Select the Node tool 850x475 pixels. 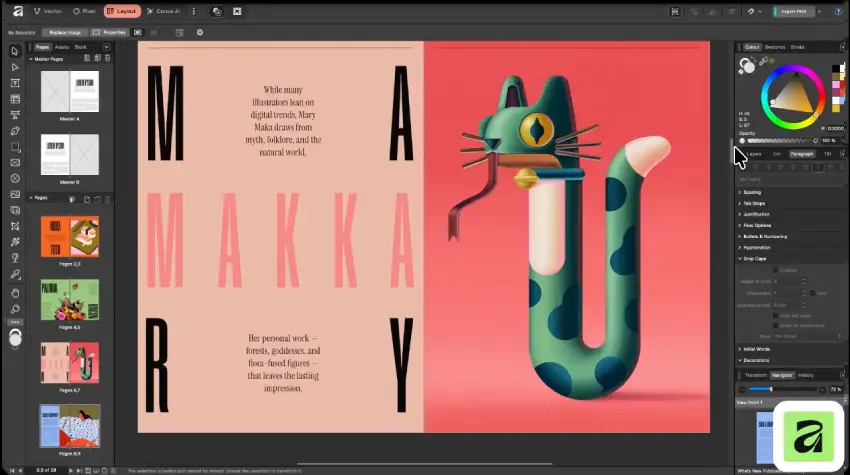[x=15, y=67]
